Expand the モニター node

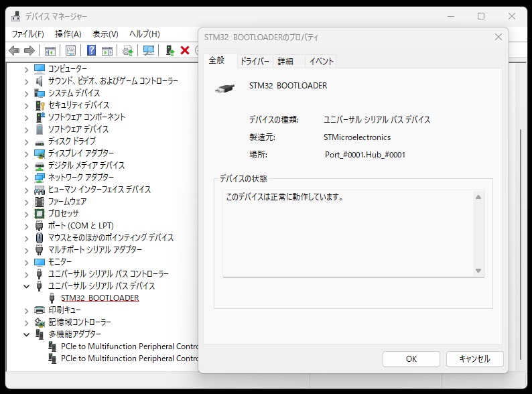[x=26, y=263]
